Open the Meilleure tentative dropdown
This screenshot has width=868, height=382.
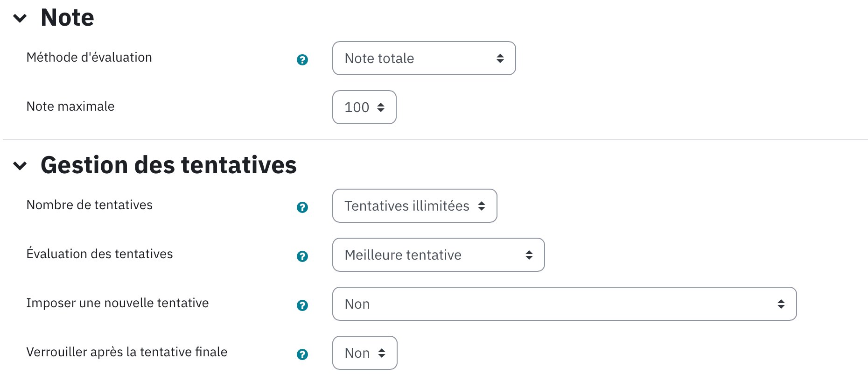pyautogui.click(x=438, y=255)
